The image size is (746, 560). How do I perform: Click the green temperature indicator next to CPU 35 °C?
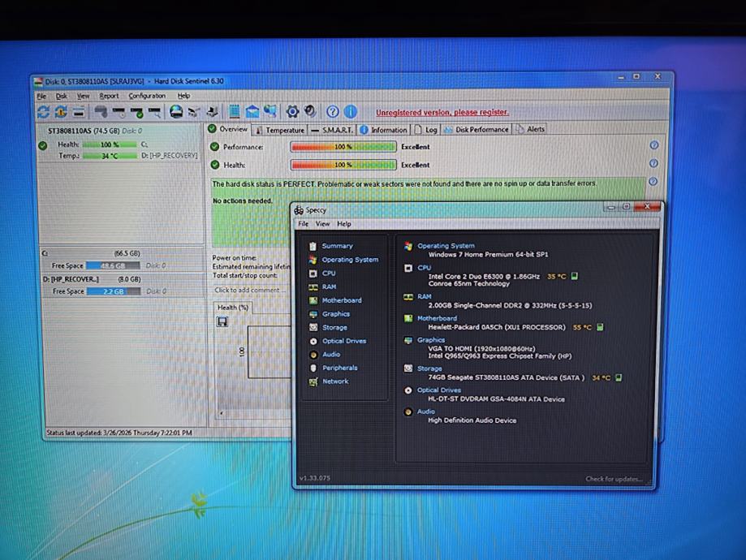(574, 276)
